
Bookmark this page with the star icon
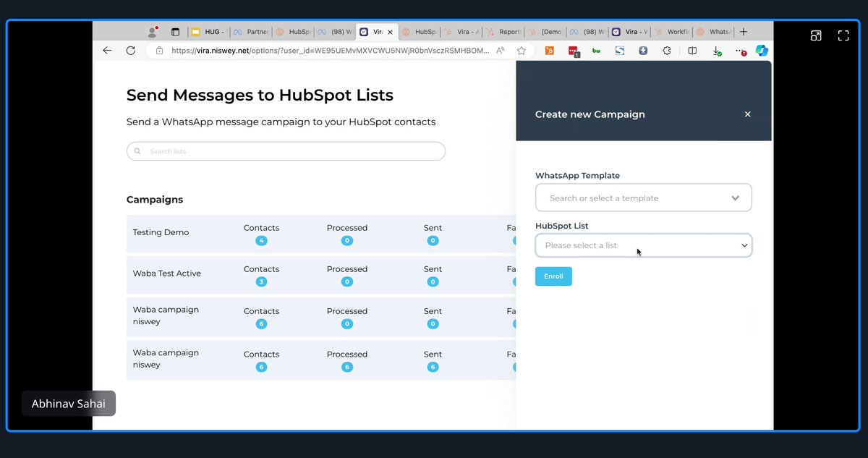[521, 51]
